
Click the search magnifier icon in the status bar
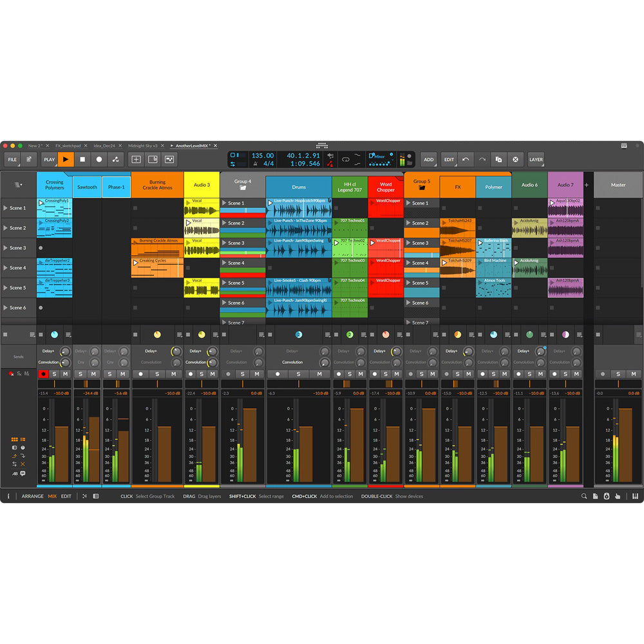(584, 496)
